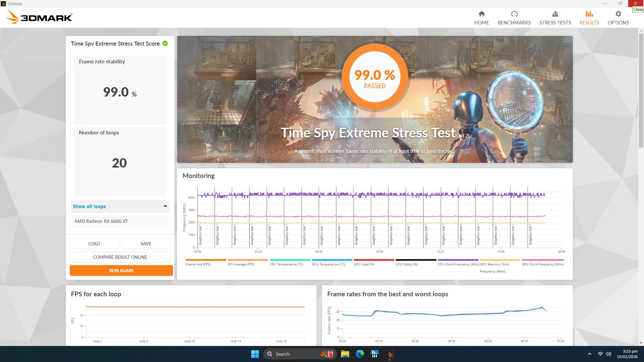The image size is (644, 362).
Task: Toggle the GPU Load (%) legend series
Action: (374, 262)
